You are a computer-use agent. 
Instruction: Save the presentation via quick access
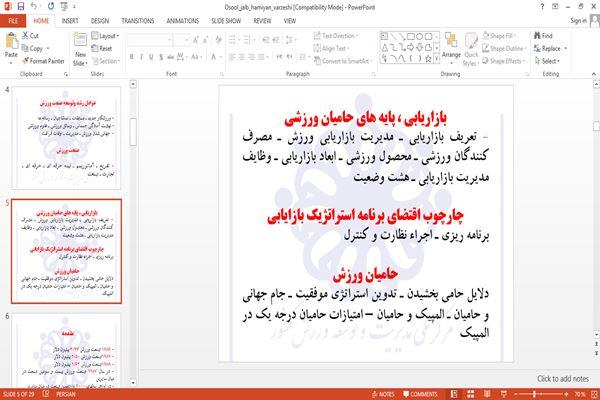(x=21, y=7)
